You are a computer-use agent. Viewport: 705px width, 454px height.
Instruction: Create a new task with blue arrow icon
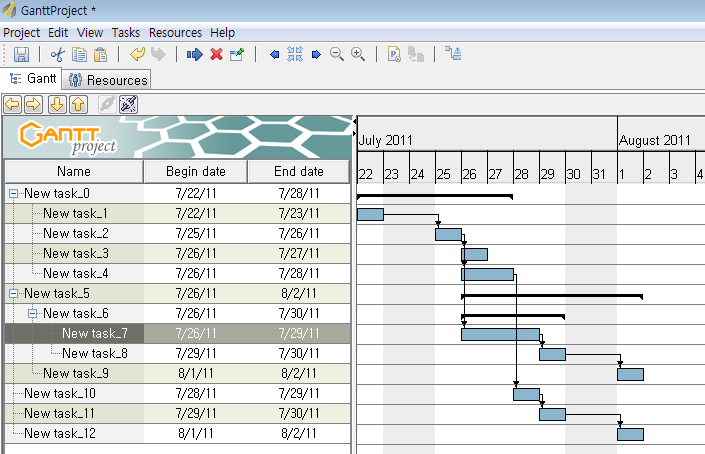point(195,54)
